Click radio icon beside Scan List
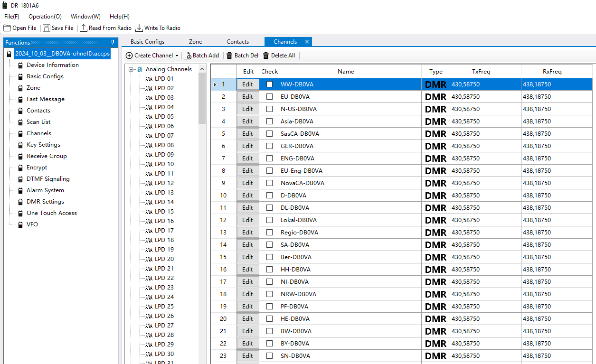The width and height of the screenshot is (596, 364). click(x=20, y=122)
